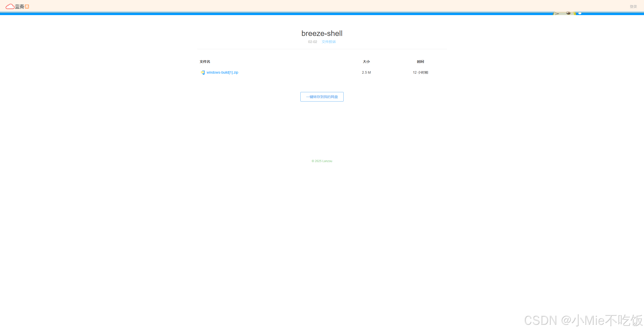Click the breeze-shell folder title
Image resolution: width=644 pixels, height=331 pixels.
(322, 33)
